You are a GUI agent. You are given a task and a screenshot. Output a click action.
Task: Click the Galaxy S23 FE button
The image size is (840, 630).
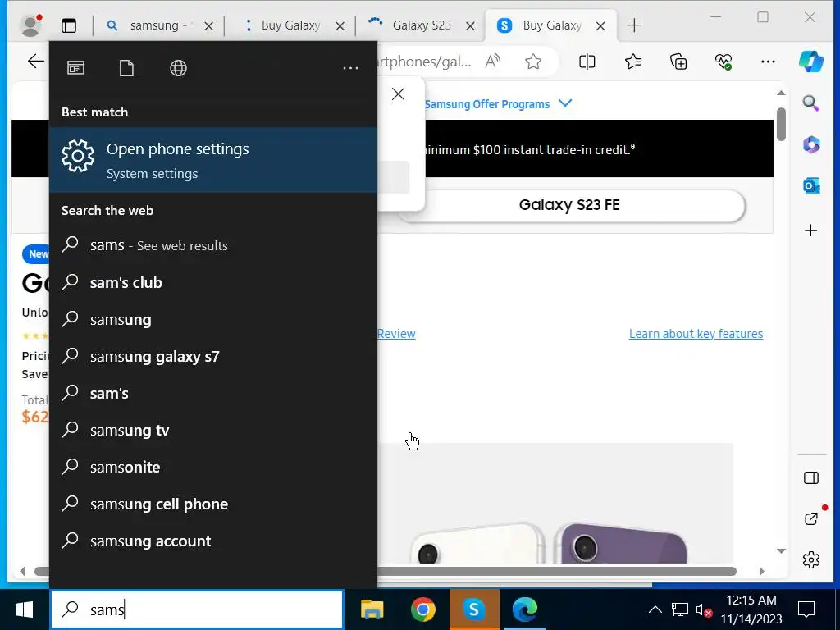[x=569, y=205]
